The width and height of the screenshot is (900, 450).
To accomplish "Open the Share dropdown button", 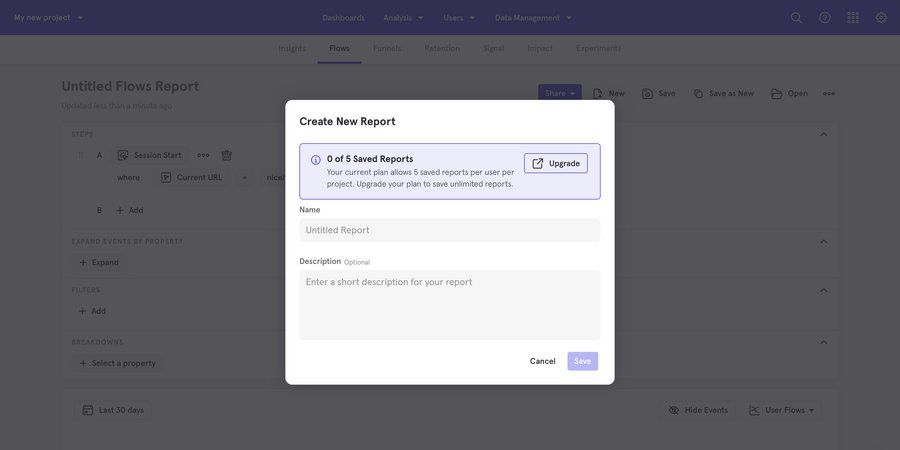I will [x=560, y=94].
